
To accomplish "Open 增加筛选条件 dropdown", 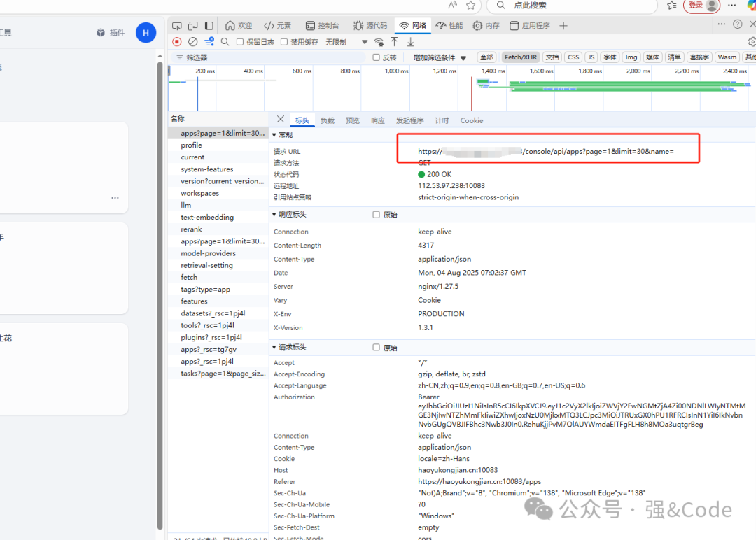I will point(440,57).
